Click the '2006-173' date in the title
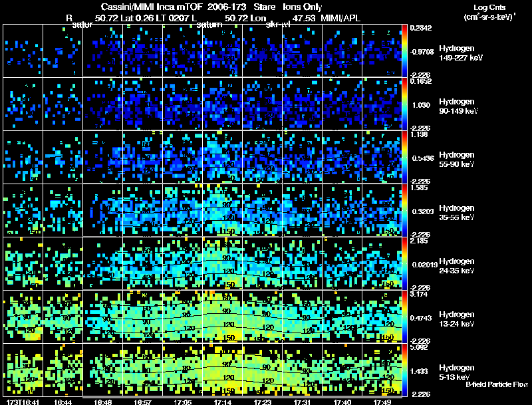 [227, 7]
